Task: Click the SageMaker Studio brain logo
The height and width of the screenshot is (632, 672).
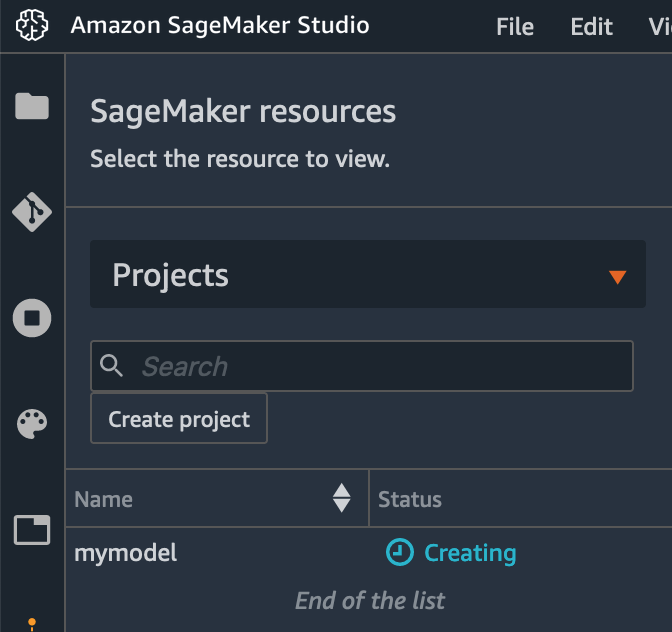Action: point(33,25)
